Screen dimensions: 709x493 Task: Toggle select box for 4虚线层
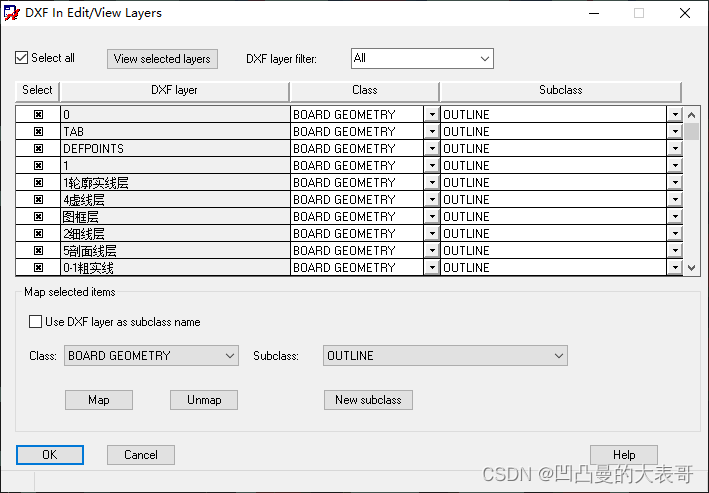tap(38, 199)
